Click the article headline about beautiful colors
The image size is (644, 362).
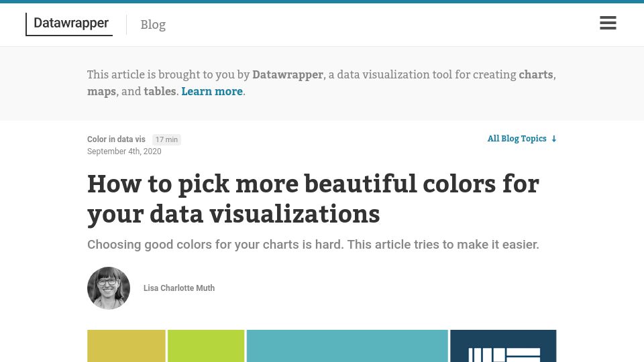(313, 199)
